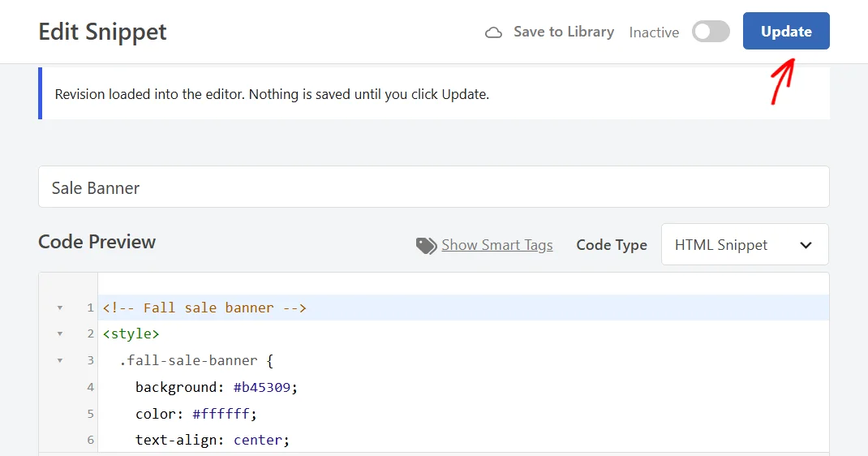Collapse code fold arrow on line 2

[x=60, y=333]
